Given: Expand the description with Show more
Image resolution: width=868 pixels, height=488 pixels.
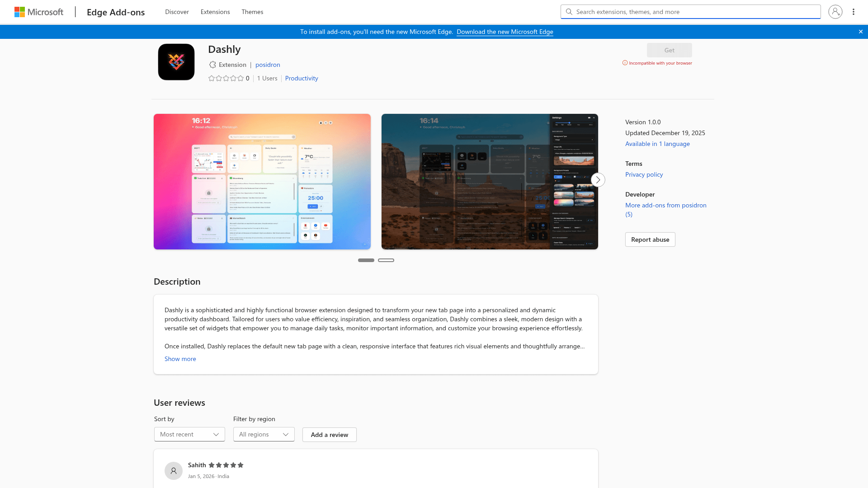Looking at the screenshot, I should point(180,359).
